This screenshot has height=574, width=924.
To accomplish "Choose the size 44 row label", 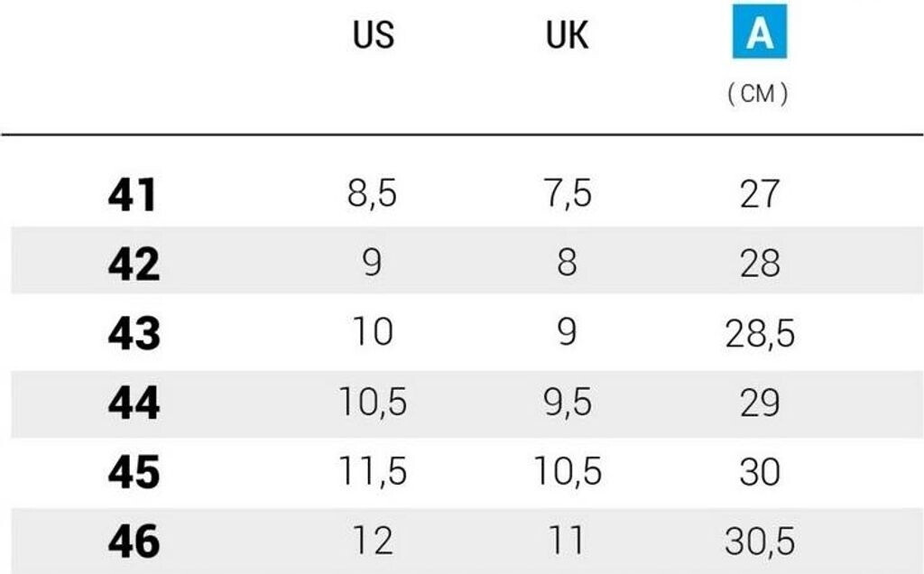I will (133, 403).
